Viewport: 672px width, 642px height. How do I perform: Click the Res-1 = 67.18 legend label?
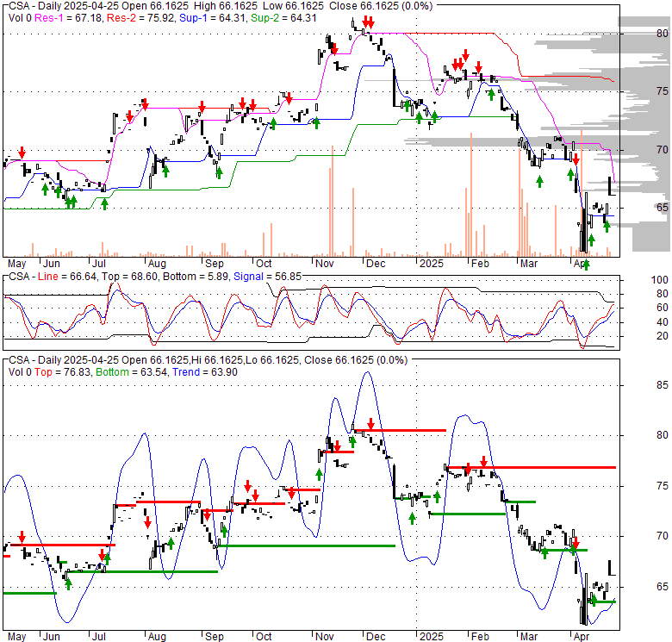[69, 18]
